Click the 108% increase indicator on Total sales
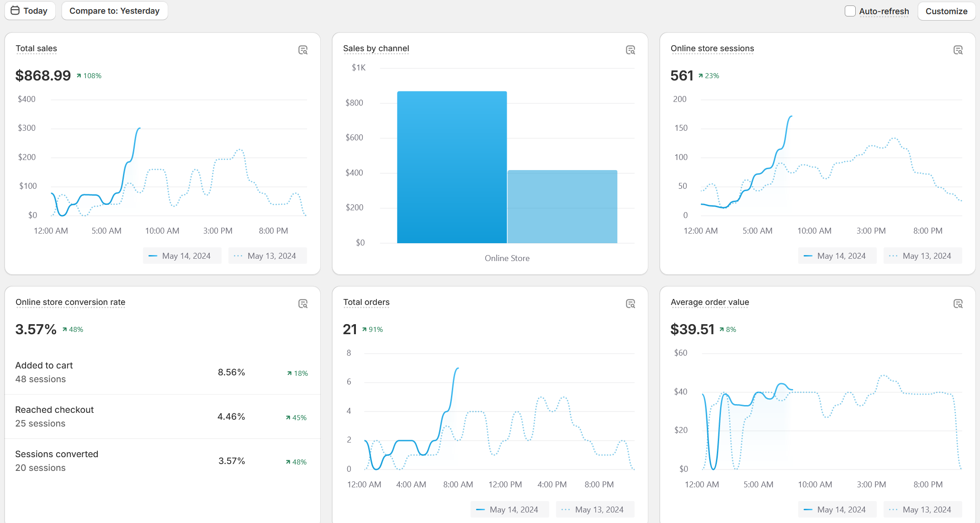The width and height of the screenshot is (980, 523). (89, 76)
